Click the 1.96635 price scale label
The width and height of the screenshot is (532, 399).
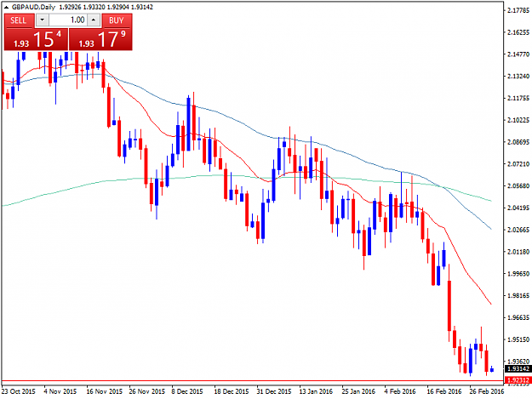click(x=518, y=317)
